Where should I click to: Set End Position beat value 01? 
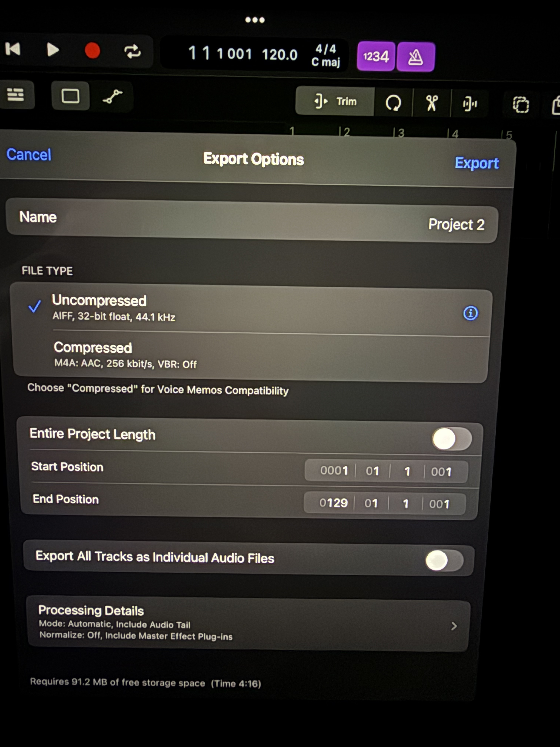point(371,504)
